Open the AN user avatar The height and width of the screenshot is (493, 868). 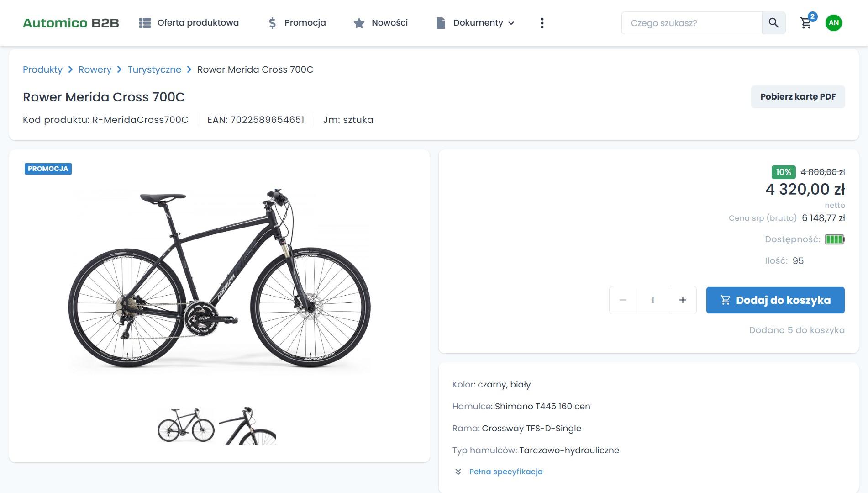[834, 23]
